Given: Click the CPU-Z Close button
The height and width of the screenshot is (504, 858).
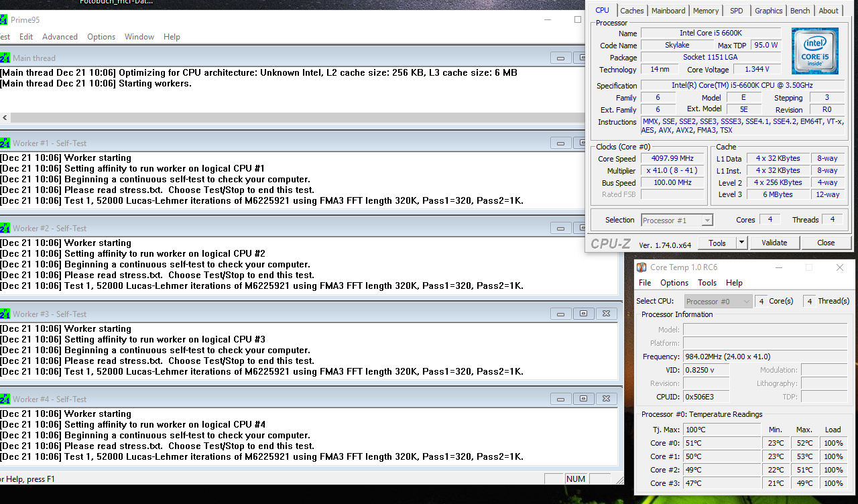Looking at the screenshot, I should tap(826, 243).
